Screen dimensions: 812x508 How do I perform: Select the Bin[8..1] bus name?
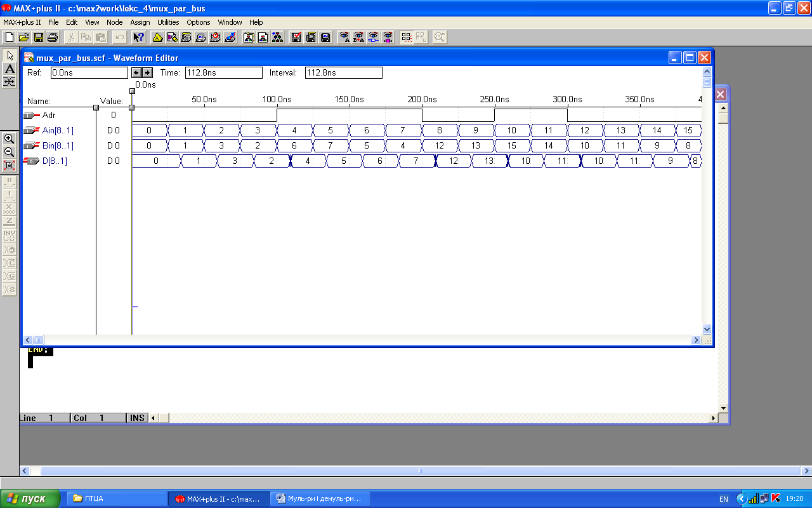[58, 146]
